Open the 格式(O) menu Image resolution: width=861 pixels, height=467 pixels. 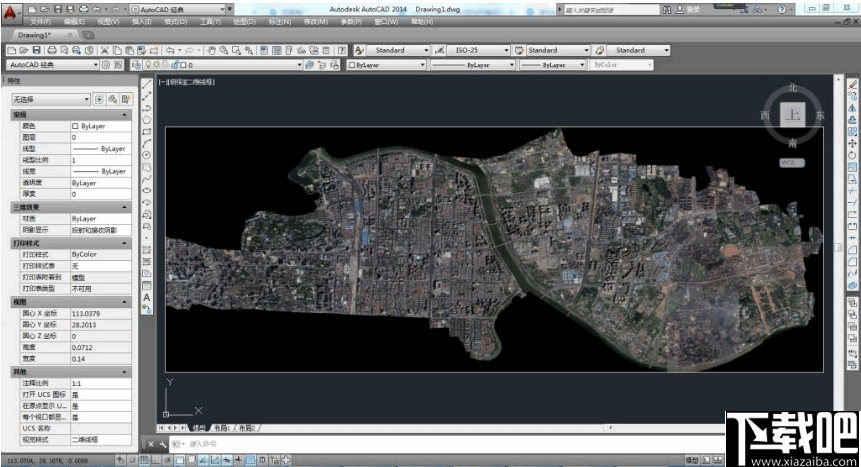tap(174, 21)
